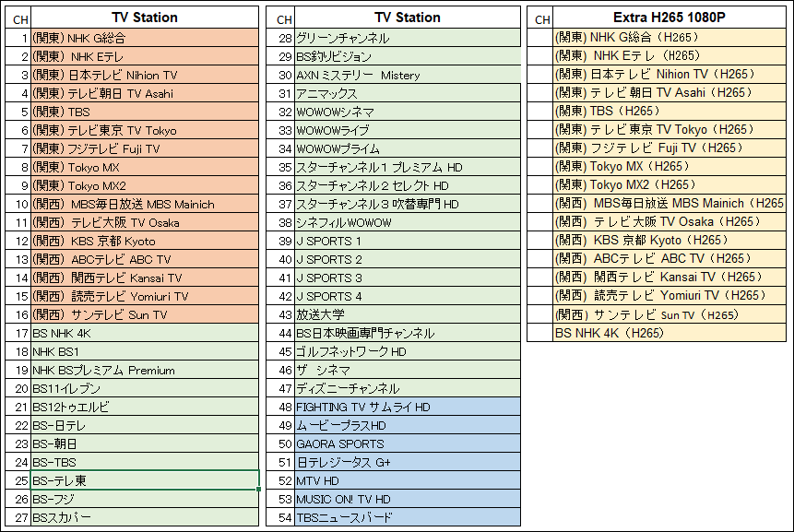
Task: Click the 放送大学 cell
Action: pos(407,314)
